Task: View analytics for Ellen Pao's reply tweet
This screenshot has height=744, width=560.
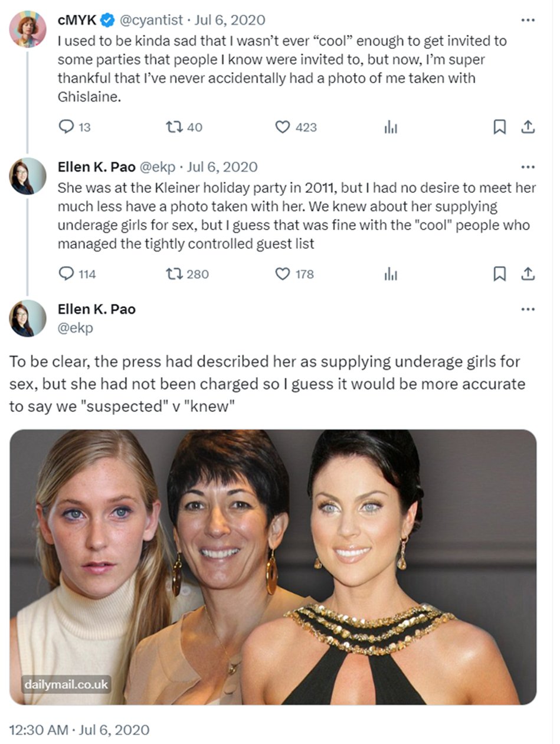Action: coord(391,274)
